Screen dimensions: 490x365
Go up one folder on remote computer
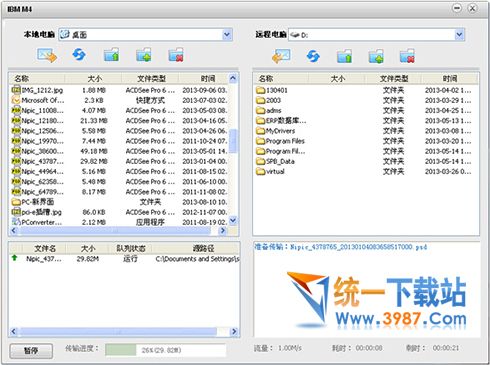click(344, 56)
